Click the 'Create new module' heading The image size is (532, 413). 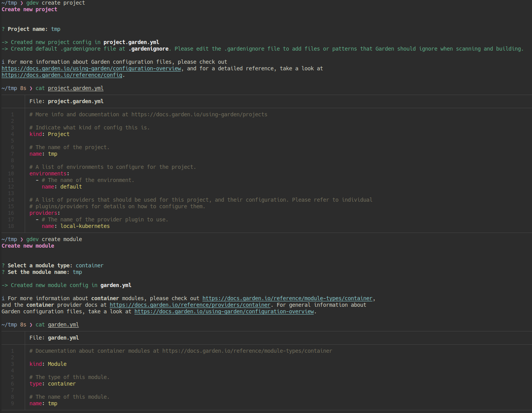coord(28,246)
